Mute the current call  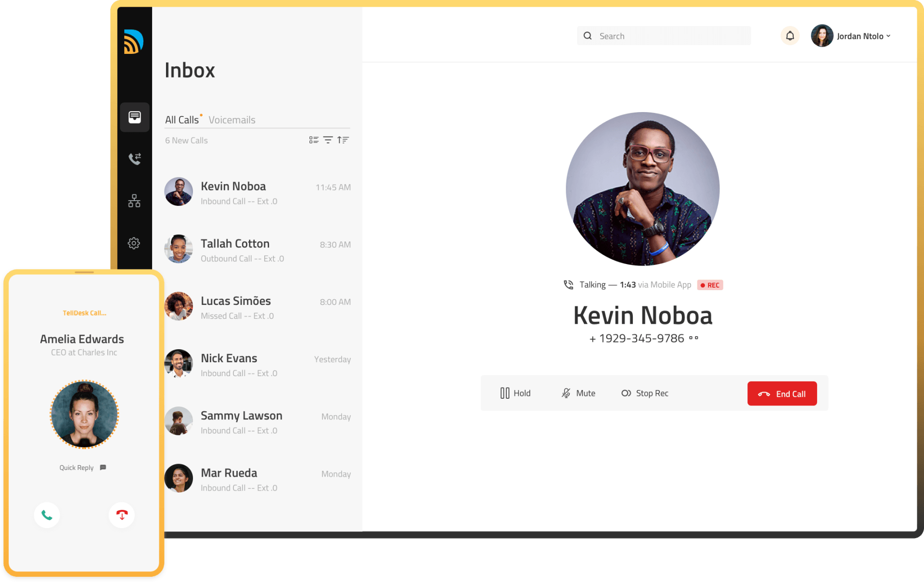point(578,393)
